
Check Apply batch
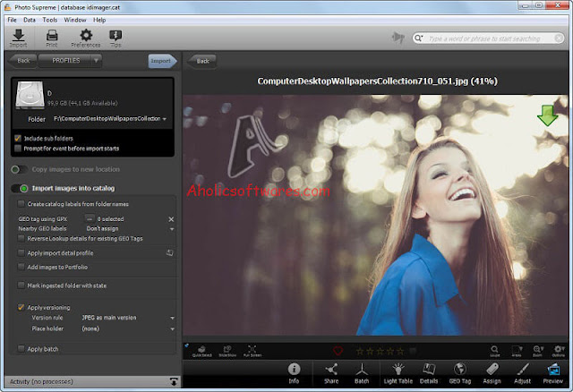click(x=21, y=349)
